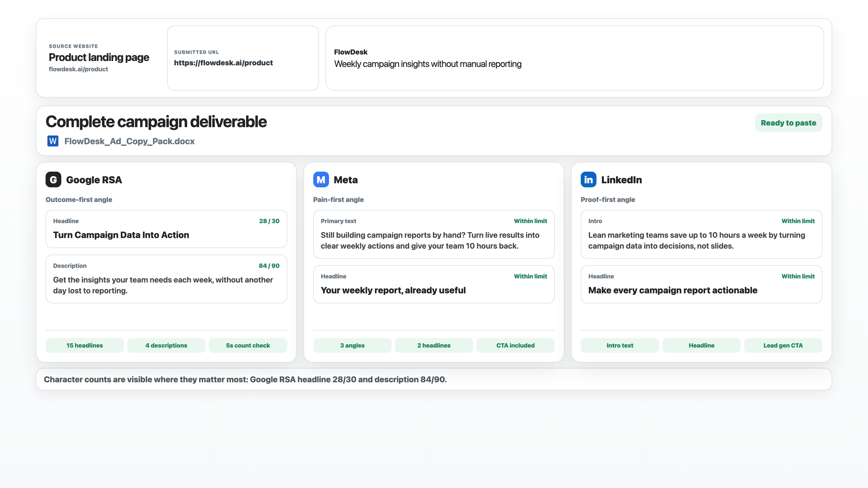
Task: Click the Meta M icon
Action: click(x=321, y=179)
